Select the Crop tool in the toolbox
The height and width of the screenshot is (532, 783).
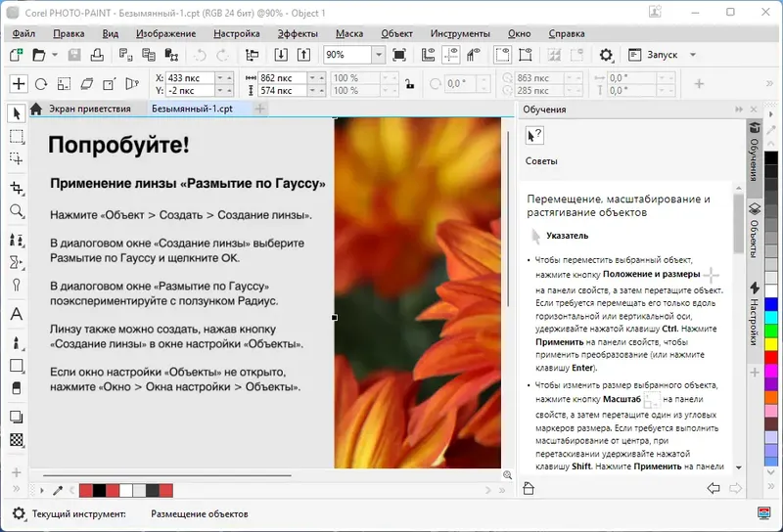click(x=17, y=187)
